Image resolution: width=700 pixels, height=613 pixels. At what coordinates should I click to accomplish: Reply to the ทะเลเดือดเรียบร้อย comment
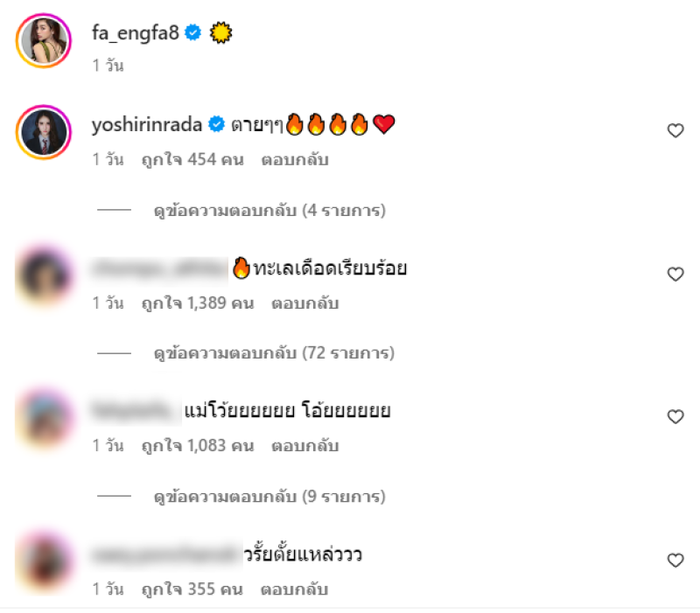305,303
